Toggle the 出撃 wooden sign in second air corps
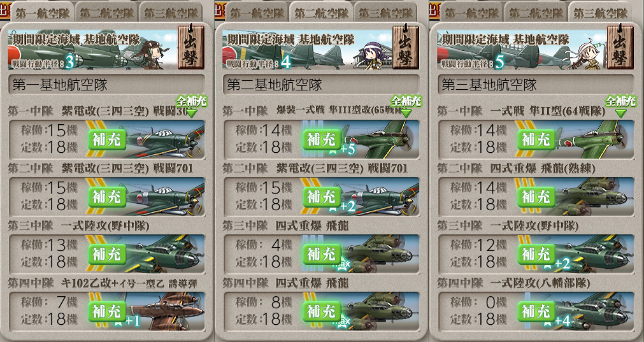This screenshot has height=342, width=644. 406,46
